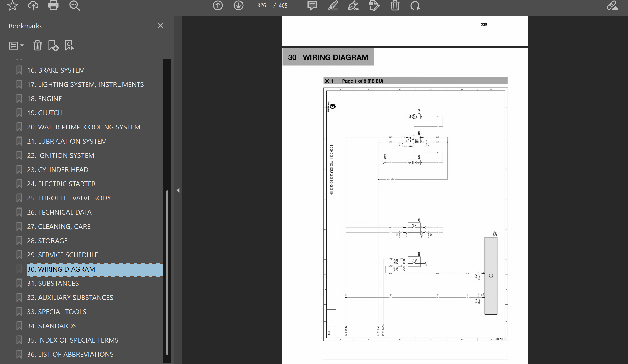This screenshot has width=628, height=364.
Task: Open bookmark 29. SERVICE SCHEDULE
Action: tap(62, 255)
